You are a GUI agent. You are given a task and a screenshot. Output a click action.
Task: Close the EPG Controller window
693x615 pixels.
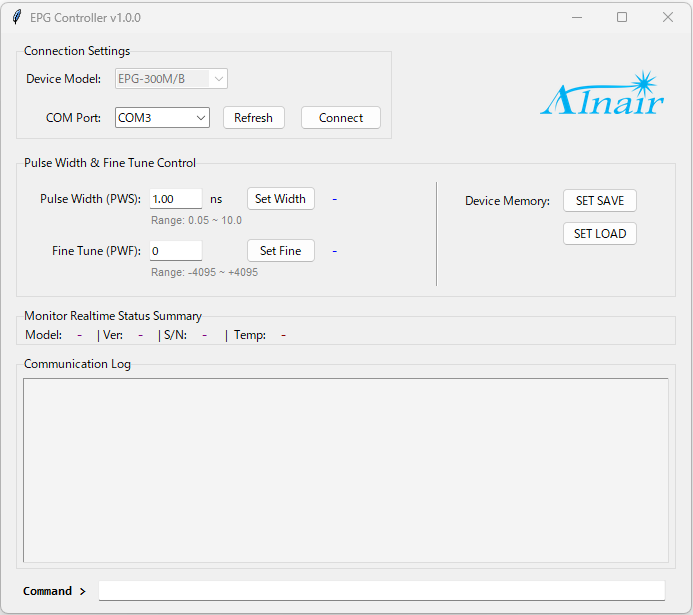tap(668, 18)
